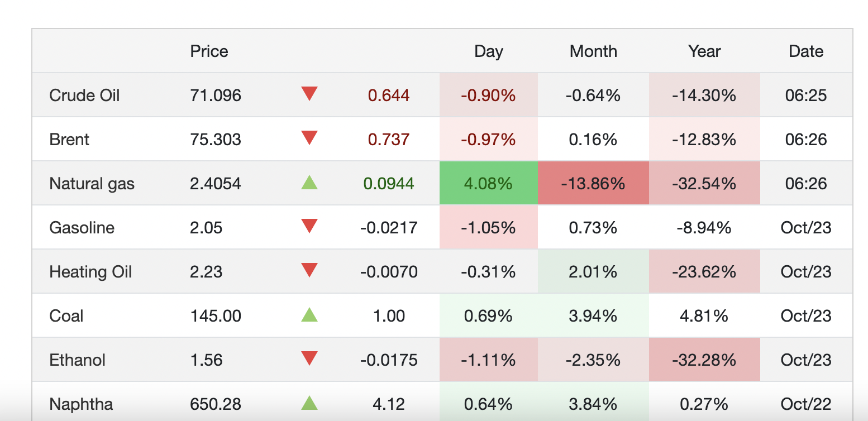The width and height of the screenshot is (868, 421).
Task: Select the Brent price 75.303
Action: coord(216,140)
